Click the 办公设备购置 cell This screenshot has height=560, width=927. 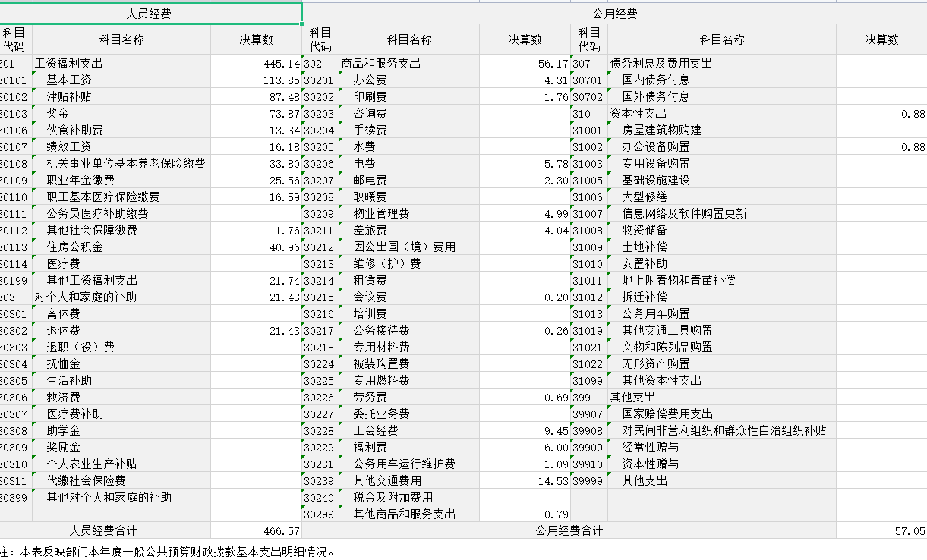pos(721,146)
